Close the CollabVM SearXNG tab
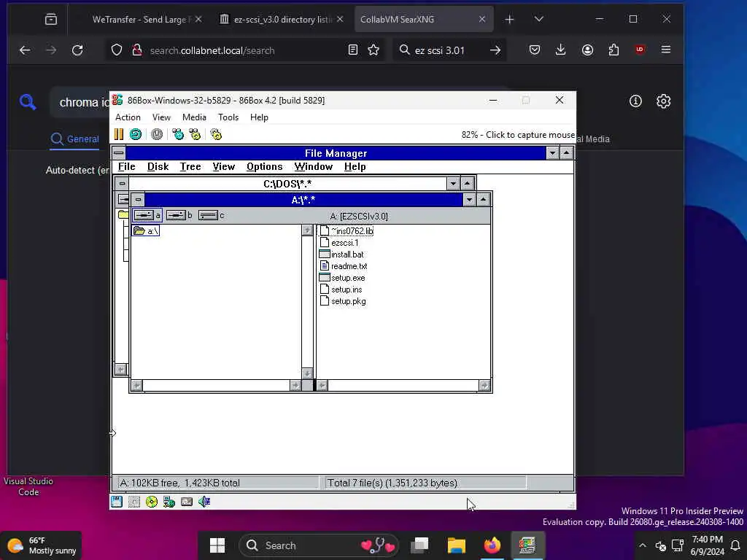Image resolution: width=747 pixels, height=560 pixels. [482, 19]
